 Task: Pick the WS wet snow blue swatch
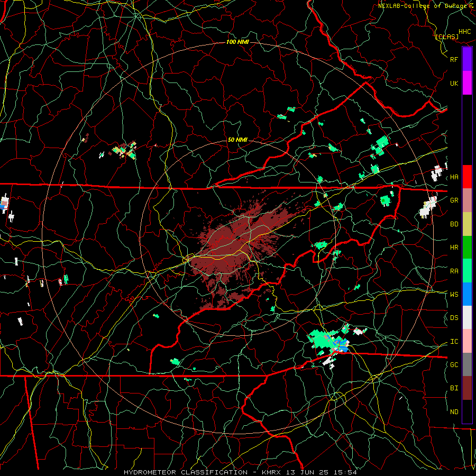[x=467, y=294]
